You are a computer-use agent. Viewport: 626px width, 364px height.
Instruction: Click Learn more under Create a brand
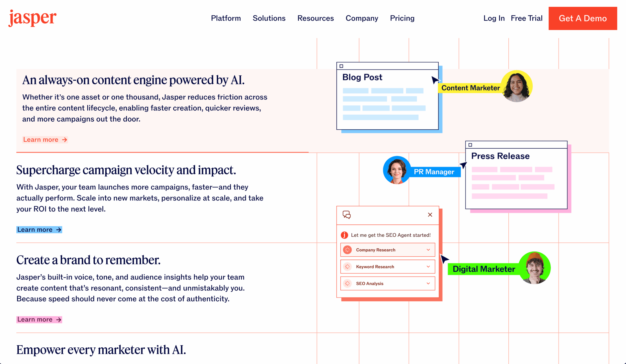(x=39, y=320)
